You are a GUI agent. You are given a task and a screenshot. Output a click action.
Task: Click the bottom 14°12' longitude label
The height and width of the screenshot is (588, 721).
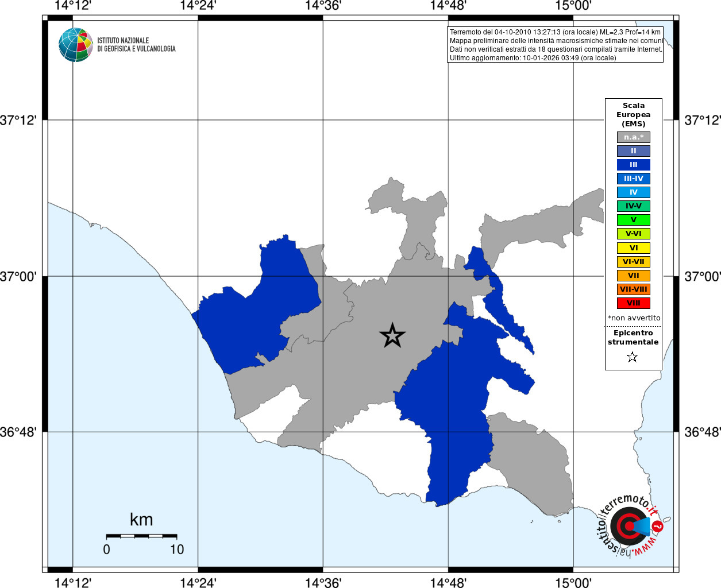click(x=73, y=582)
